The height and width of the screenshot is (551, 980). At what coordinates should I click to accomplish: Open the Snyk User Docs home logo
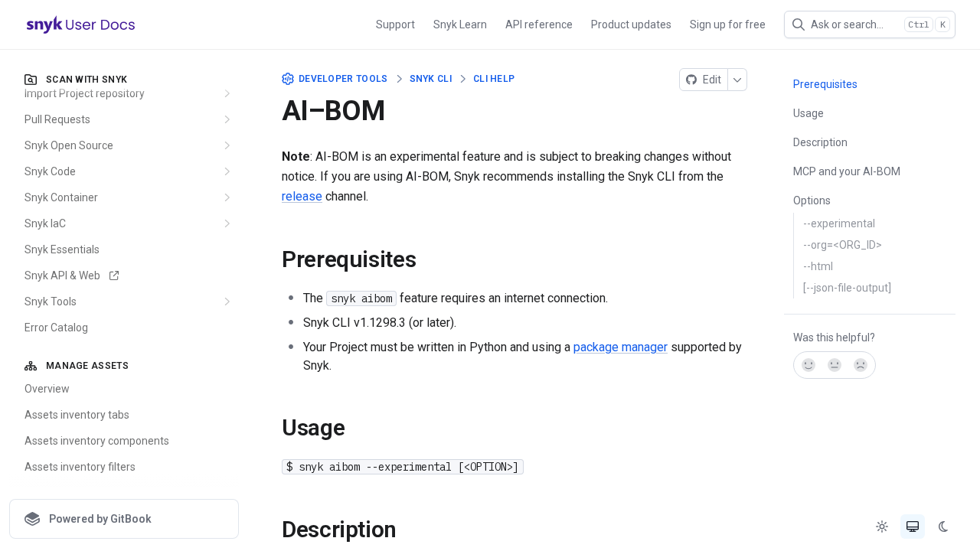(x=80, y=23)
